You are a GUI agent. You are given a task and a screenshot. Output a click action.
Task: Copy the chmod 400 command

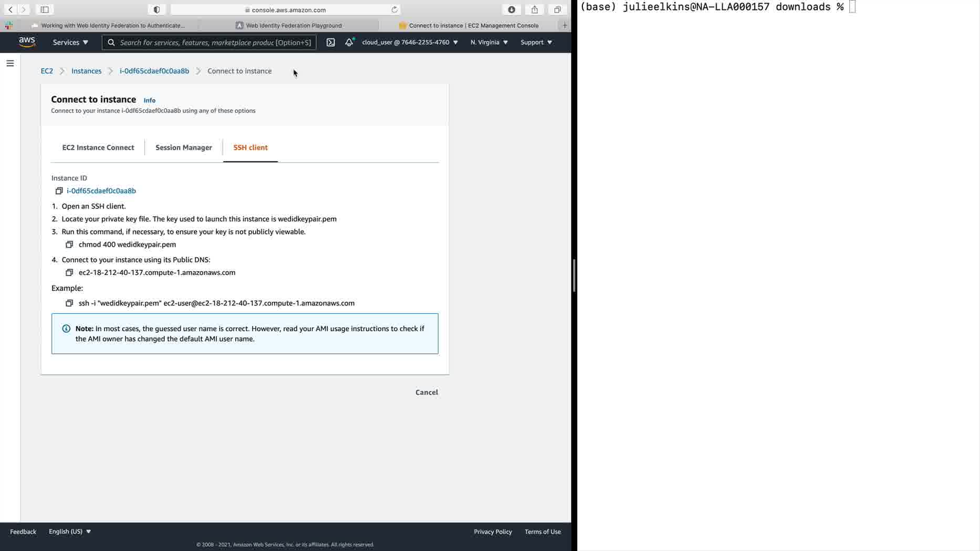[x=69, y=245]
